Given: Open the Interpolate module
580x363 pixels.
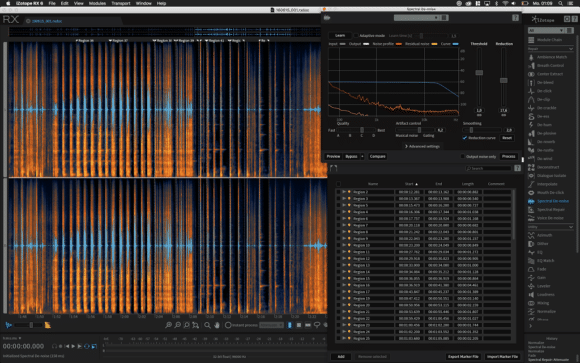Looking at the screenshot, I should coord(542,184).
